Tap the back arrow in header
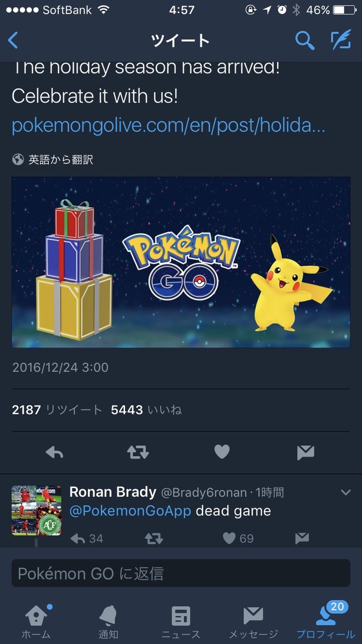The width and height of the screenshot is (362, 644). (14, 40)
